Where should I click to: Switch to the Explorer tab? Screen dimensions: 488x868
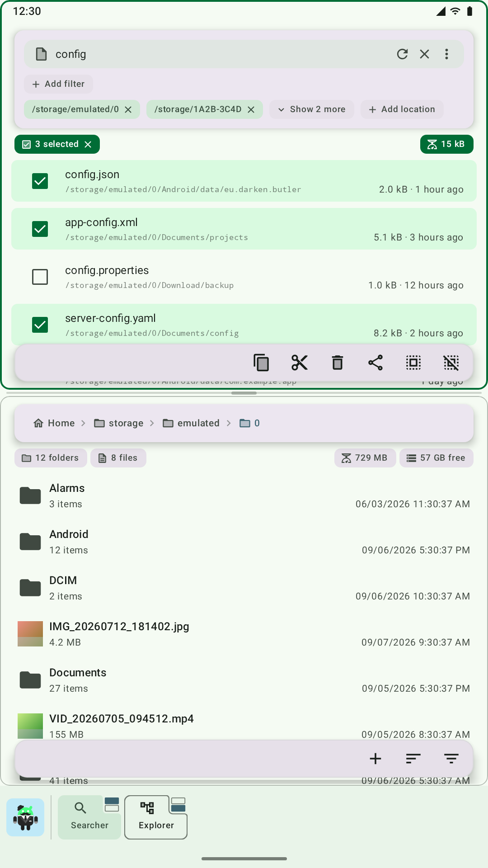[x=156, y=817]
